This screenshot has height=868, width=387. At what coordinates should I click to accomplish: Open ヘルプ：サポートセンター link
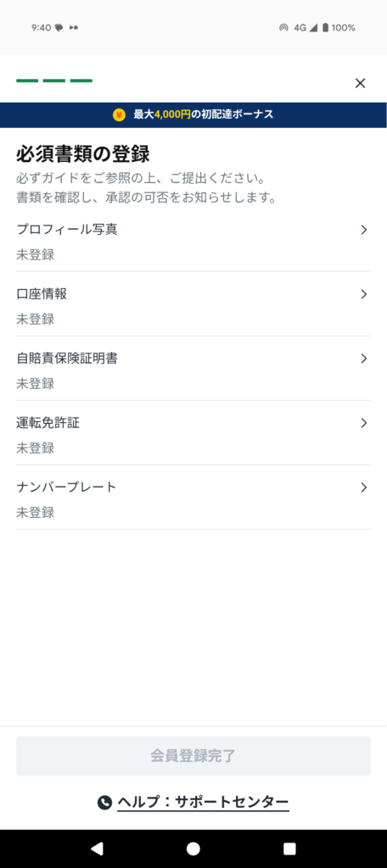pos(203,802)
